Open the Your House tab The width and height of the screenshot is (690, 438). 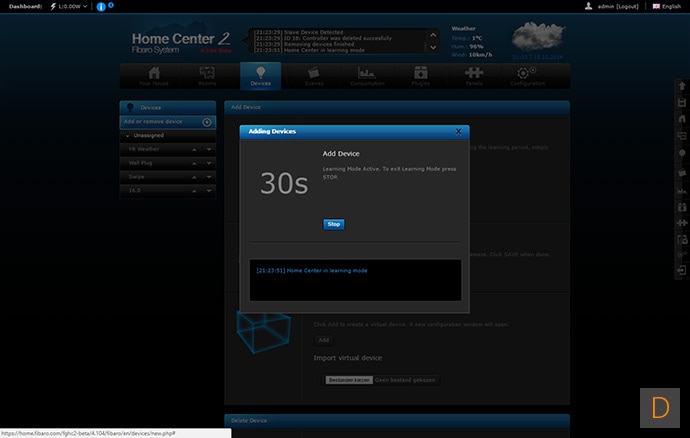pyautogui.click(x=154, y=76)
